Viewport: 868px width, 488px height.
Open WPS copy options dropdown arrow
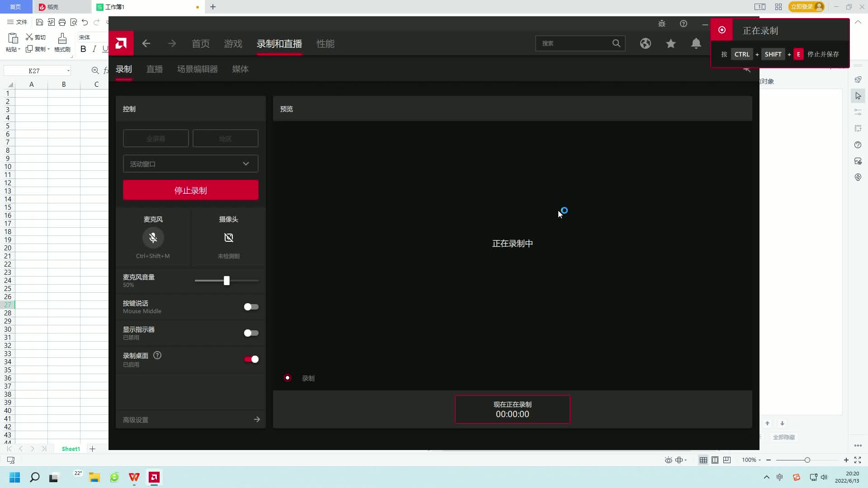(x=48, y=49)
